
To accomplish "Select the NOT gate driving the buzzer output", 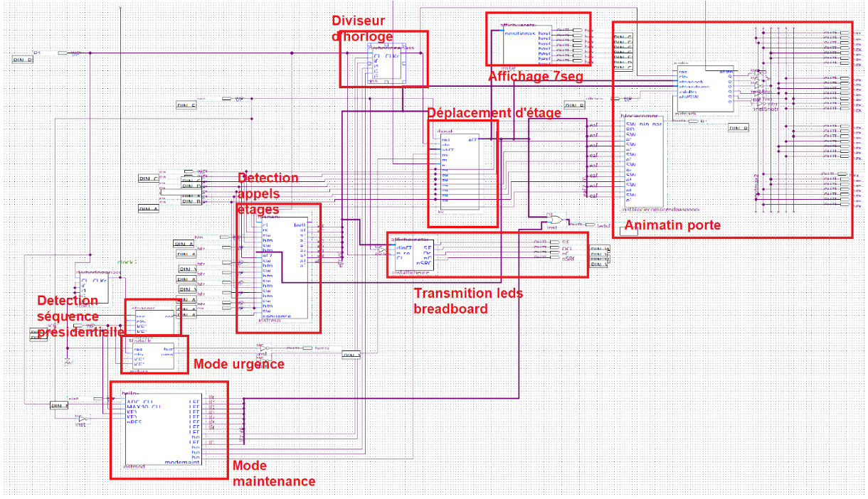I will point(263,348).
